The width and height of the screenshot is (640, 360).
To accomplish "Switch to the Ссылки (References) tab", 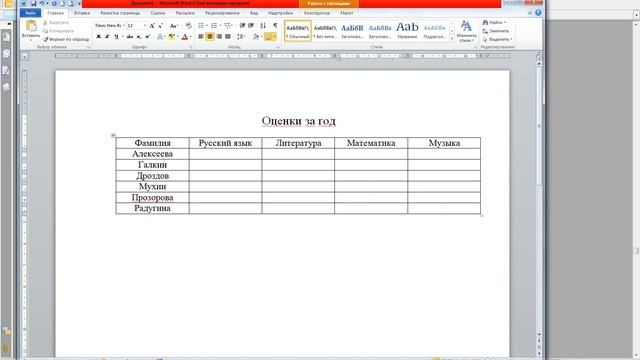I will pyautogui.click(x=158, y=13).
